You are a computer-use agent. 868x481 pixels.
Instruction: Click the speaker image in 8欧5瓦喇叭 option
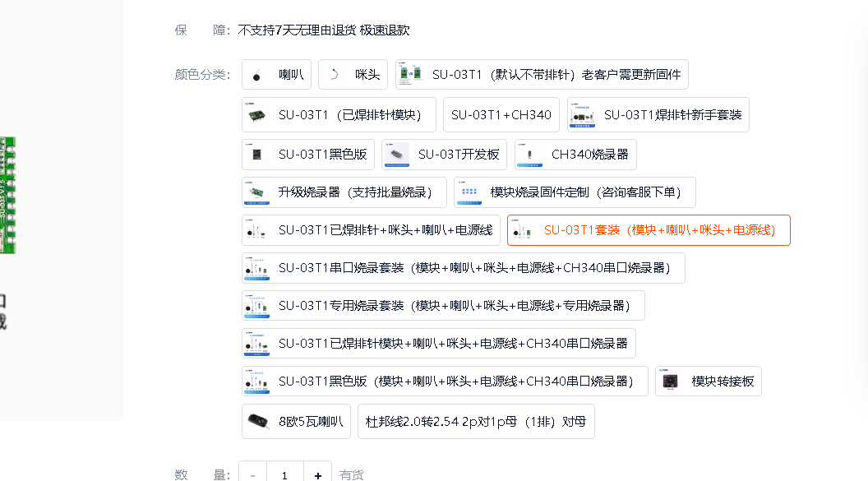point(257,420)
